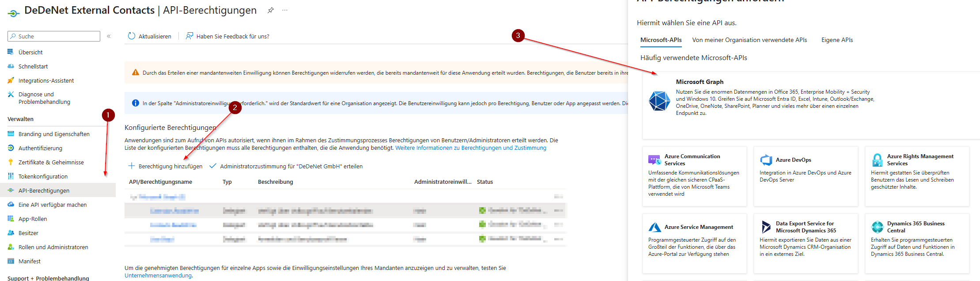Viewport: 980px width, 281px height.
Task: Select Dynamics 365 Business Central icon
Action: (x=877, y=227)
